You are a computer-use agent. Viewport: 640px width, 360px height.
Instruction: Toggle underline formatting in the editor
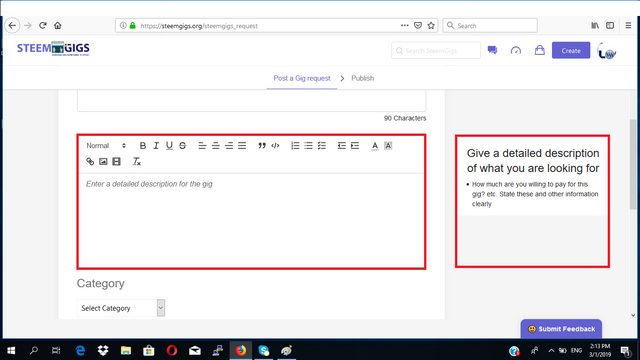169,145
